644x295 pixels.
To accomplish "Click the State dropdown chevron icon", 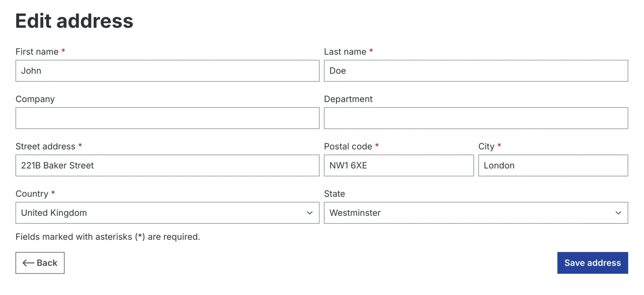I will (x=618, y=213).
